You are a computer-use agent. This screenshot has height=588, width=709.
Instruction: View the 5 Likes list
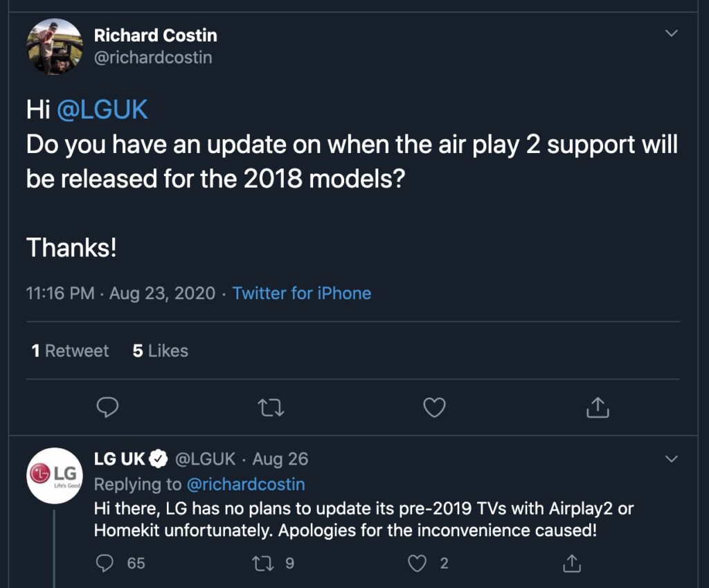[161, 351]
